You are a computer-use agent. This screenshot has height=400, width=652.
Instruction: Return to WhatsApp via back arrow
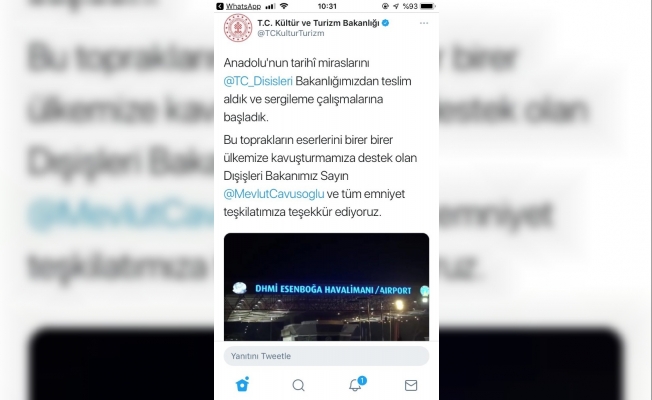coord(220,6)
